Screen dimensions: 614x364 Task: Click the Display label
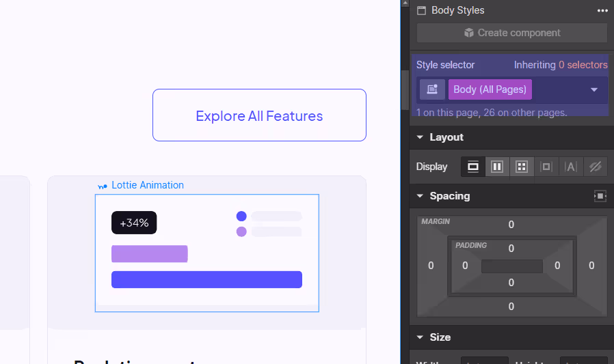pos(431,167)
